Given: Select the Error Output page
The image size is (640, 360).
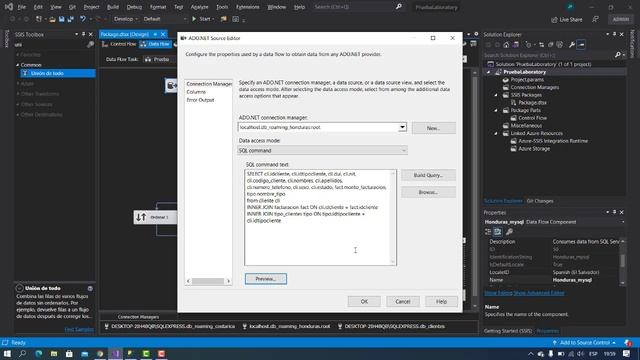Looking at the screenshot, I should tap(200, 100).
